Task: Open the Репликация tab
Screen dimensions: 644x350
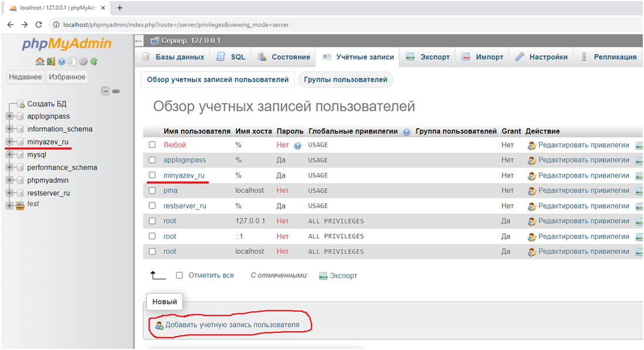Action: (608, 57)
